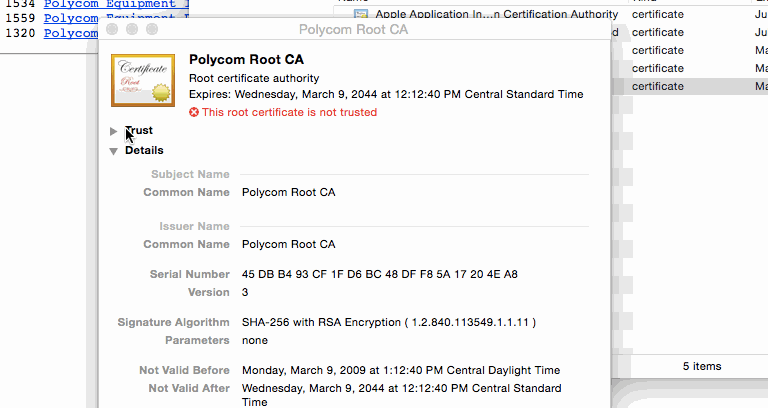This screenshot has width=768, height=408.
Task: Open the 1534 Polycom Equipment link
Action: [116, 4]
